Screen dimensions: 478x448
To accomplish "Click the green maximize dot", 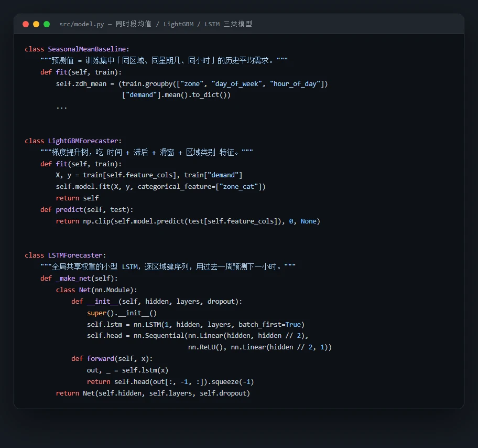I will (47, 24).
